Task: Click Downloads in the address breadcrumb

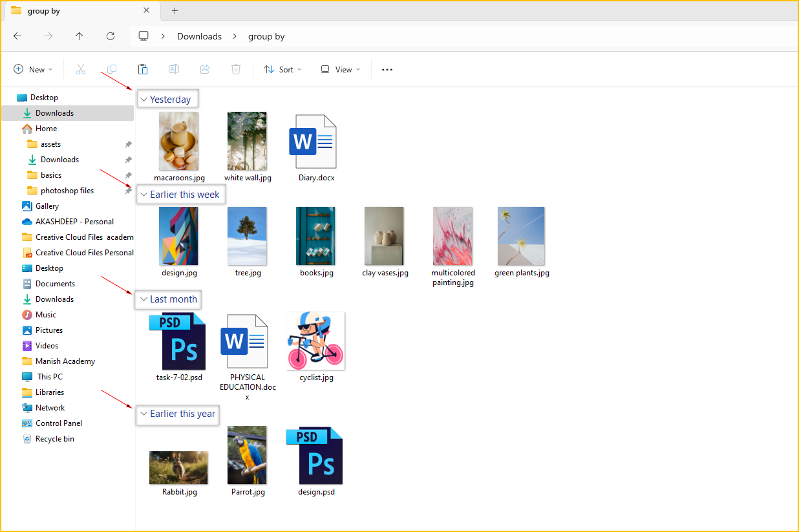Action: pos(199,36)
